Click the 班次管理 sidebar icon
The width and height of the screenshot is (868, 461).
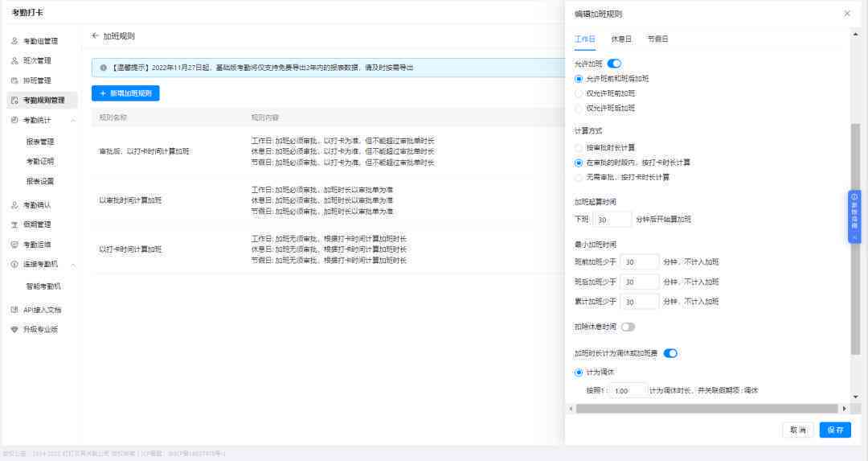tap(14, 61)
